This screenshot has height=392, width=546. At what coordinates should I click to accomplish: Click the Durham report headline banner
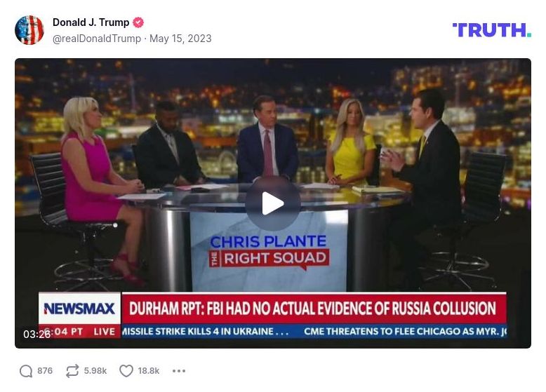pyautogui.click(x=313, y=308)
